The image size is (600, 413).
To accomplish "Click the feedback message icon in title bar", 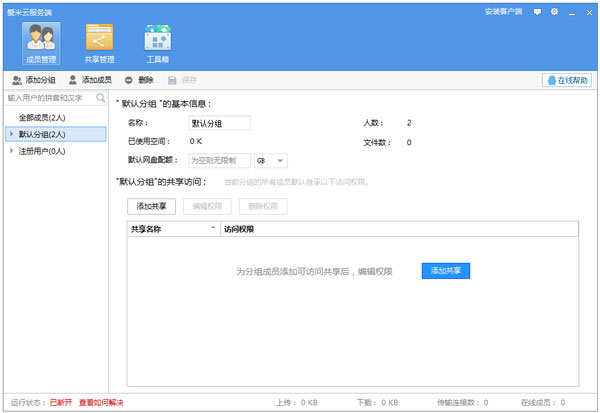I will click(x=537, y=12).
